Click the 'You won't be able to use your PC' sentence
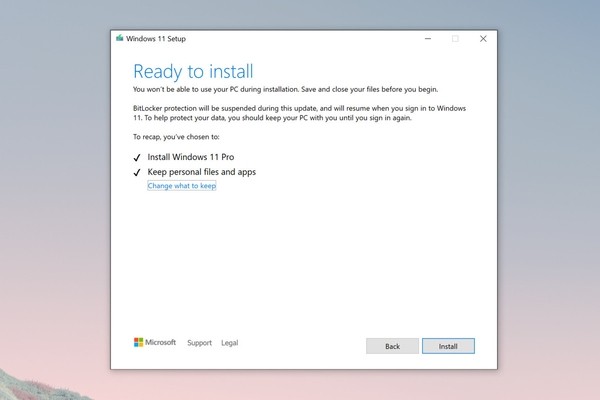Image resolution: width=600 pixels, height=400 pixels. pyautogui.click(x=285, y=89)
